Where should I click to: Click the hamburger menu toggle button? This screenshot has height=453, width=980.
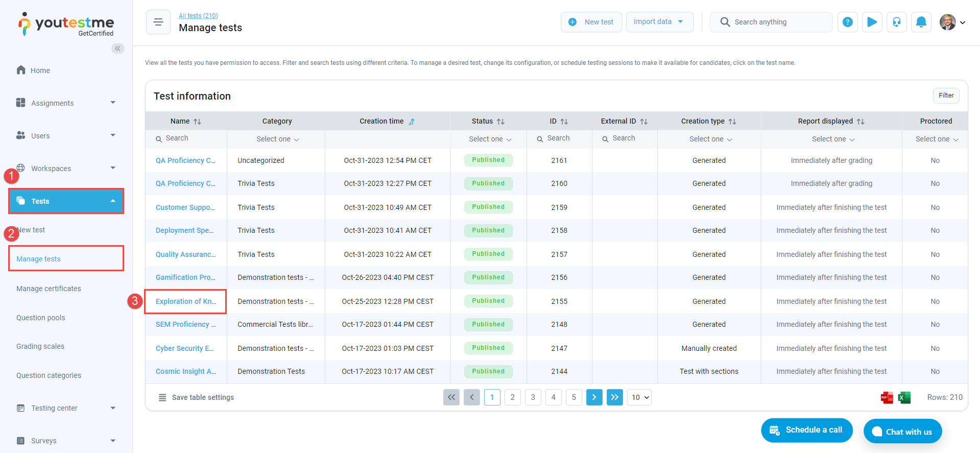tap(158, 22)
